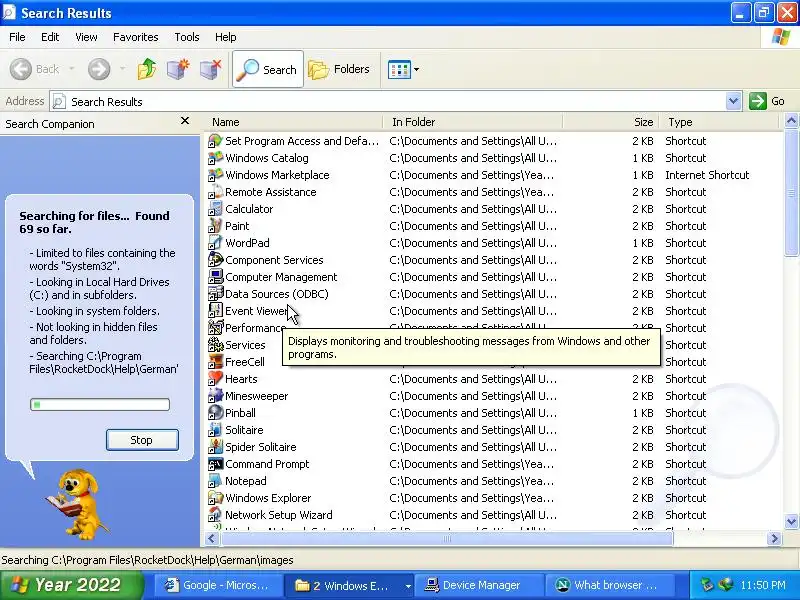The height and width of the screenshot is (600, 800).
Task: Sort results by Type column
Action: pyautogui.click(x=719, y=122)
